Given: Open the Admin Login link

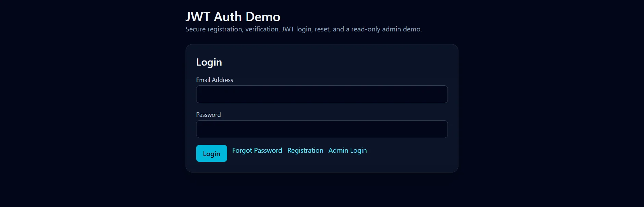Looking at the screenshot, I should click(x=348, y=151).
